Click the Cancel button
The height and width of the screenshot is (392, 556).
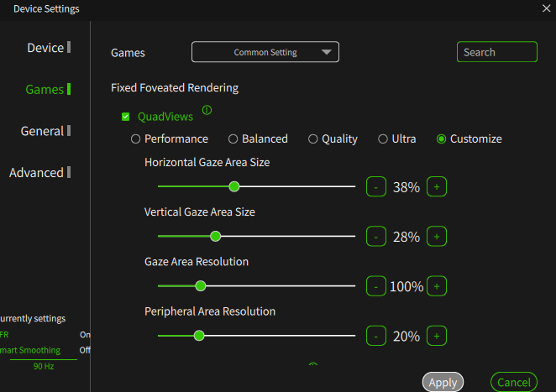pos(514,383)
